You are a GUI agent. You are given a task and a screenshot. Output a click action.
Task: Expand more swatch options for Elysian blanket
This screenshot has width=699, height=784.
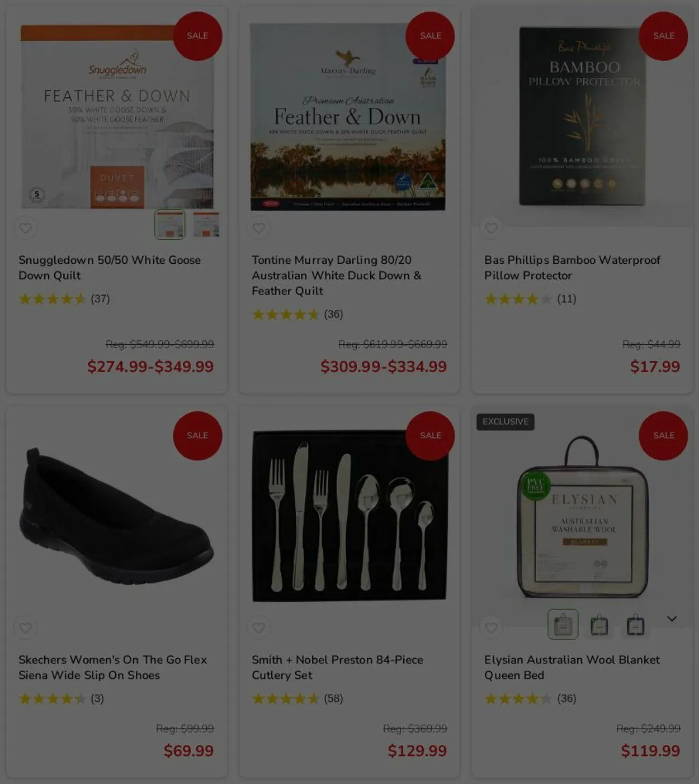tap(672, 619)
